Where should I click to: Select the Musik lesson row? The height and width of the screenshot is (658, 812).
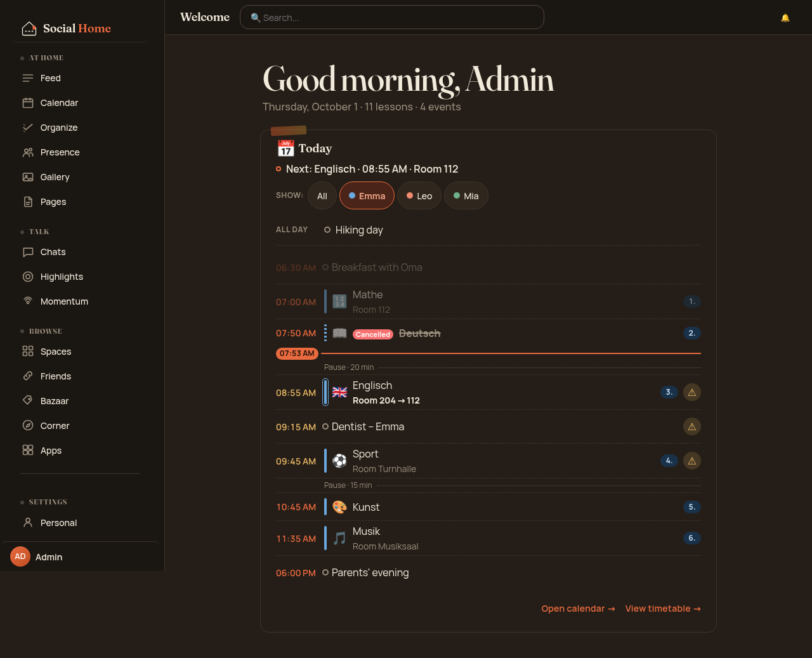(x=488, y=538)
